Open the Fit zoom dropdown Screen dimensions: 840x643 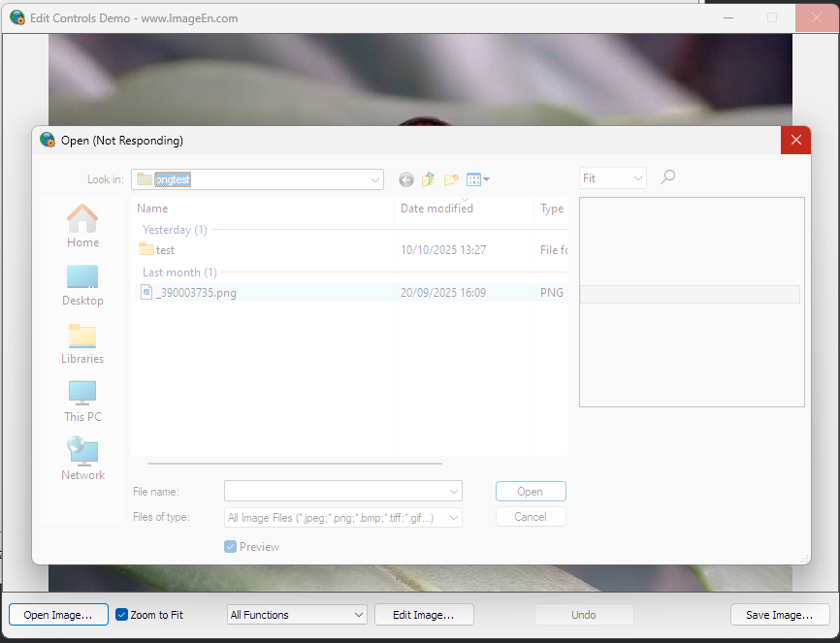click(637, 178)
